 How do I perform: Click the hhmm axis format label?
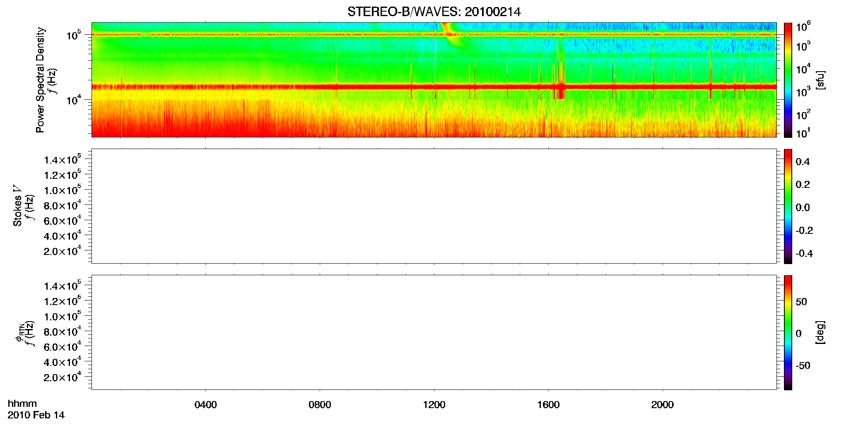(x=22, y=404)
